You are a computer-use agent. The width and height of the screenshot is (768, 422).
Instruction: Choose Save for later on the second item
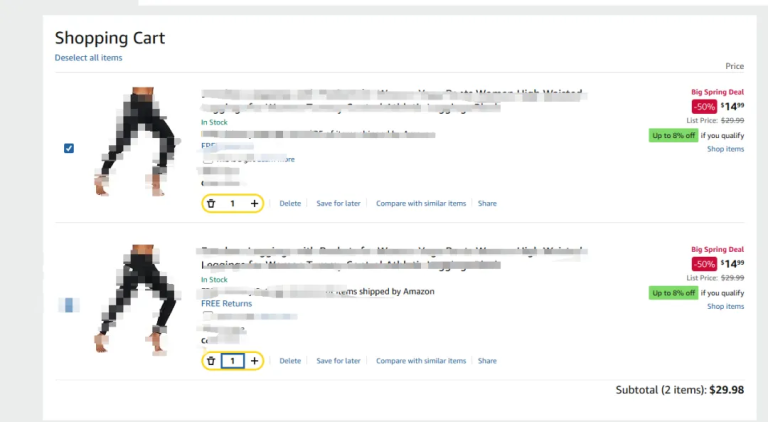[x=338, y=361]
